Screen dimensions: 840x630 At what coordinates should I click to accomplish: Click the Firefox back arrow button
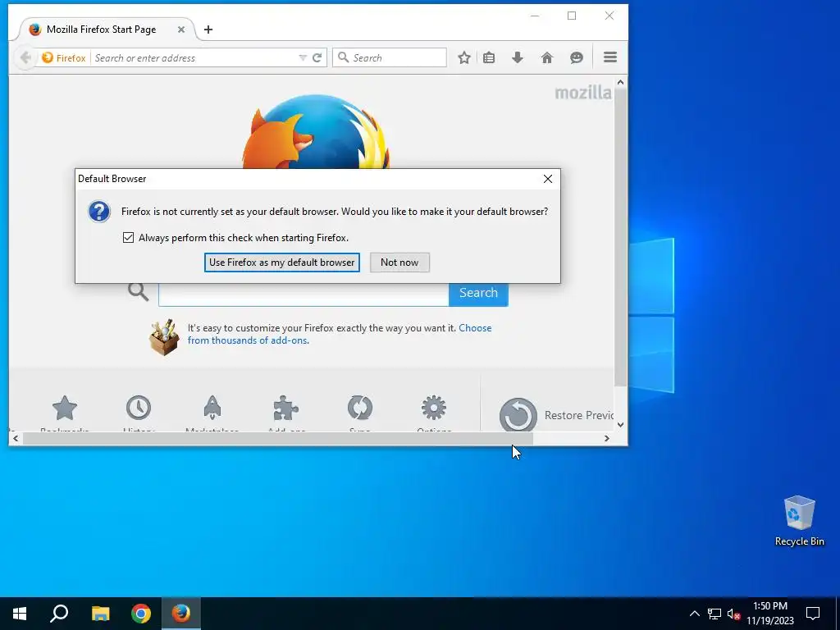pos(25,58)
